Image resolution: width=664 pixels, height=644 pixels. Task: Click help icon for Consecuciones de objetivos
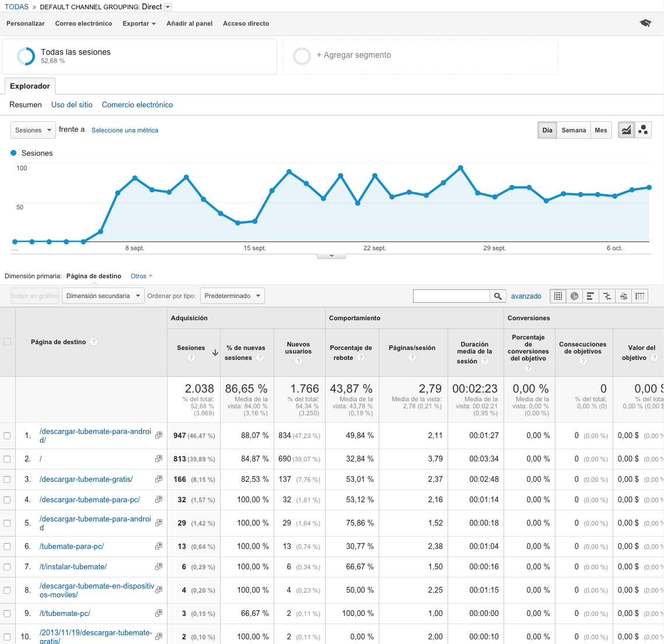coord(583,361)
